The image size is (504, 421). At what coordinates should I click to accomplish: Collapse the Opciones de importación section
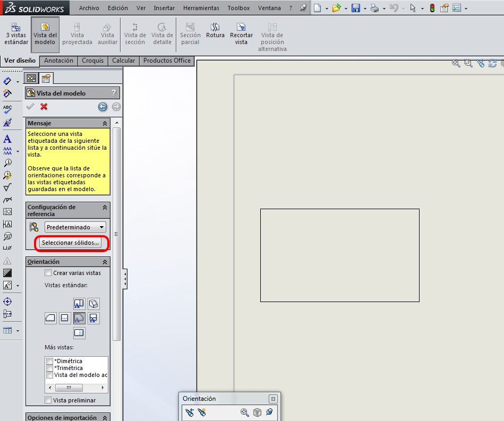click(x=105, y=418)
